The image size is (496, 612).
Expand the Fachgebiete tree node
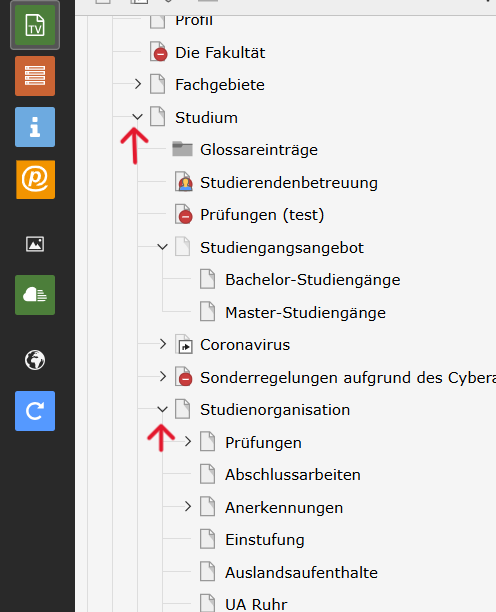click(137, 84)
